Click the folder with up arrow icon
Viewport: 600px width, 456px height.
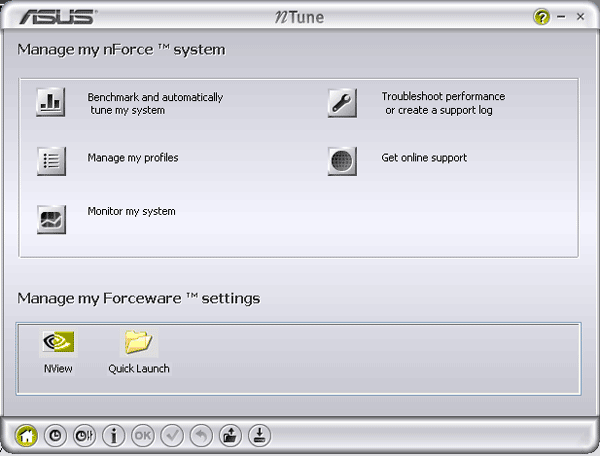tap(230, 435)
